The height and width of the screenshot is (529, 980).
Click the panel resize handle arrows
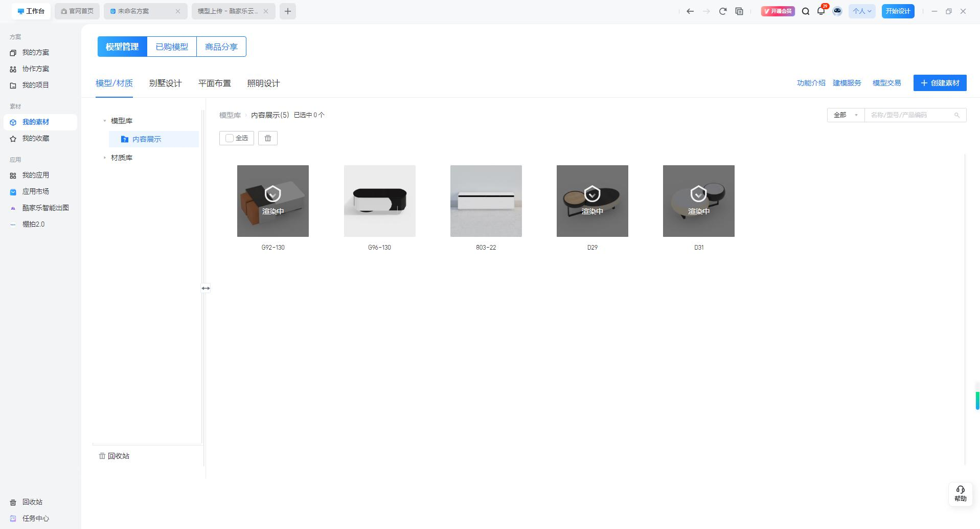pos(206,288)
